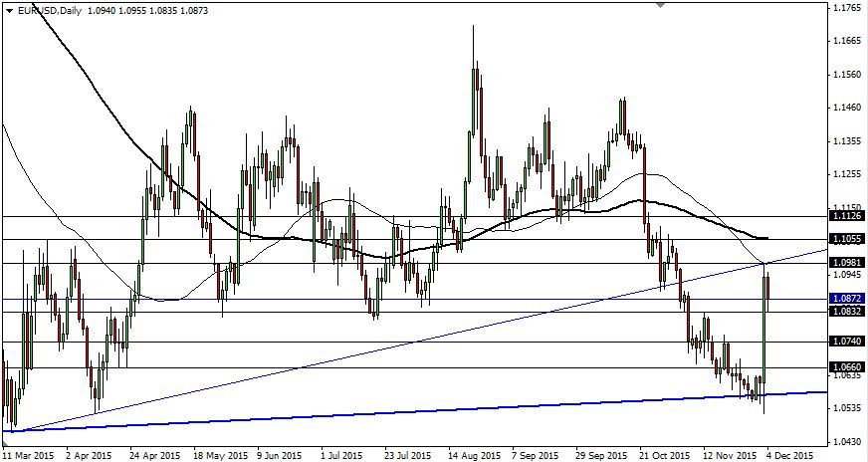Click the 1.1460 value on price axis
868x462 pixels.
pos(846,108)
